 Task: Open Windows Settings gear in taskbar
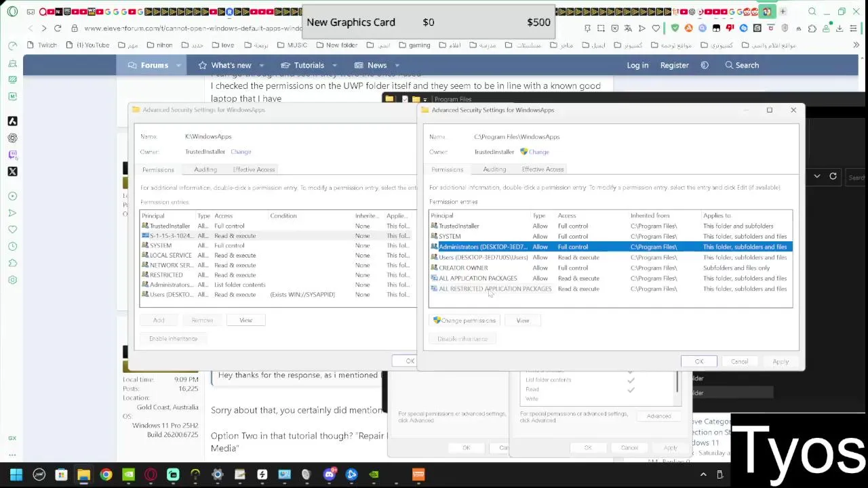point(218,474)
